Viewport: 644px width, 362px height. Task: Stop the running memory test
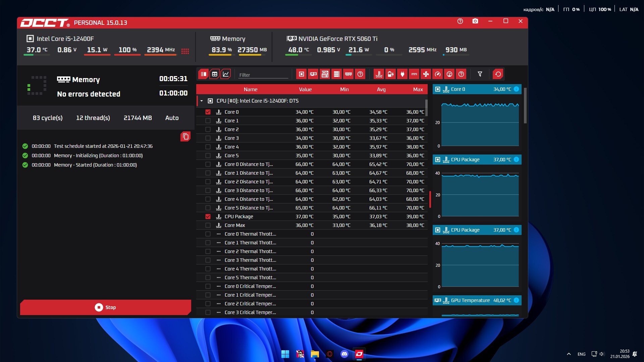click(x=106, y=307)
